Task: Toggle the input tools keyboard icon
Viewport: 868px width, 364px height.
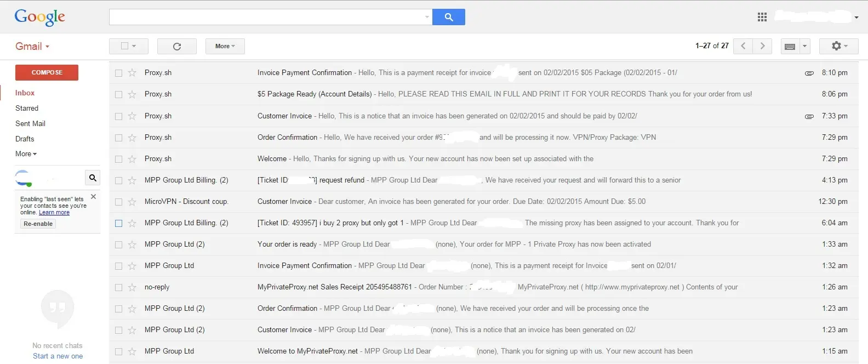Action: (790, 46)
